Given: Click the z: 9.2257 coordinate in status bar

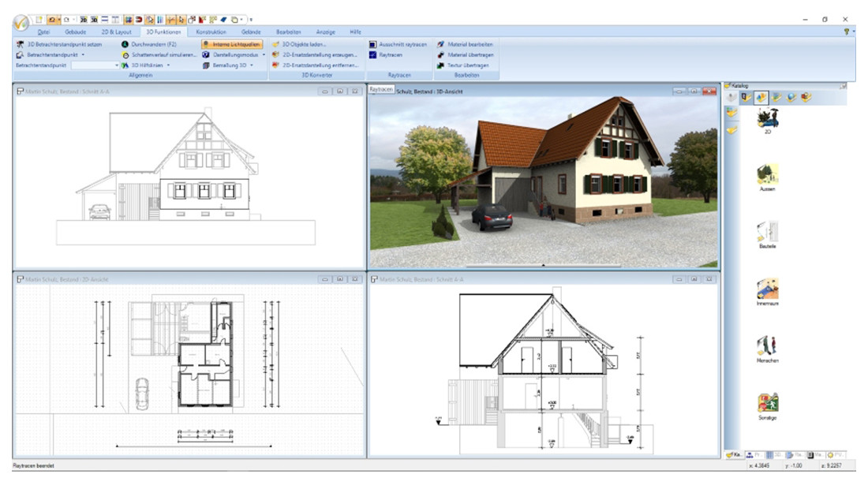Looking at the screenshot, I should 831,465.
